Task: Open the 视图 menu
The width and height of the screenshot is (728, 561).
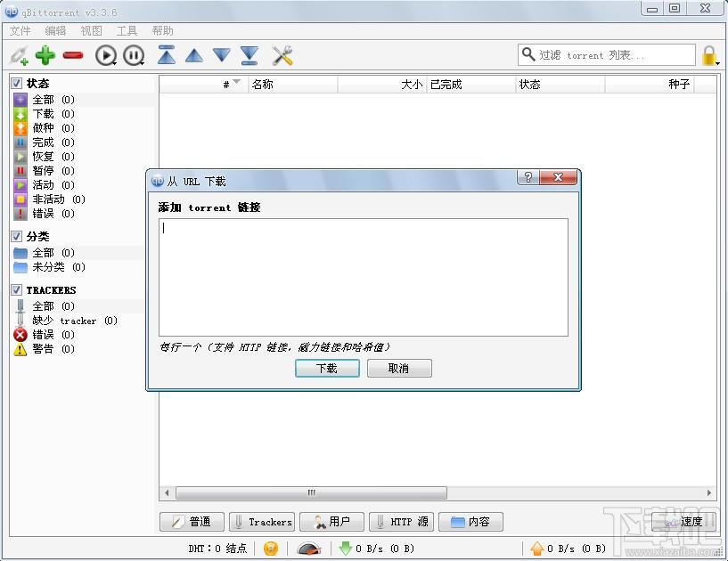Action: (91, 30)
